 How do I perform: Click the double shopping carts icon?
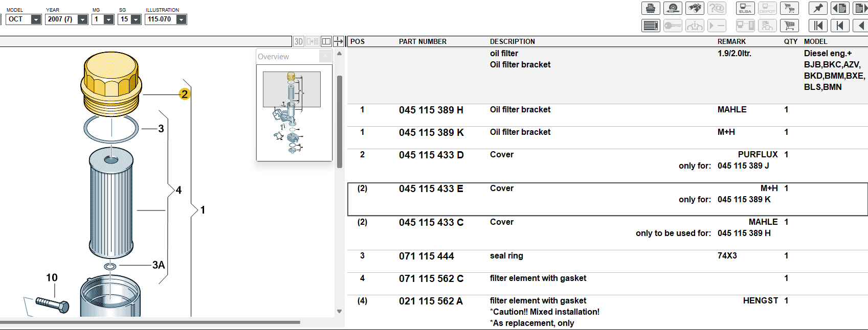[789, 8]
